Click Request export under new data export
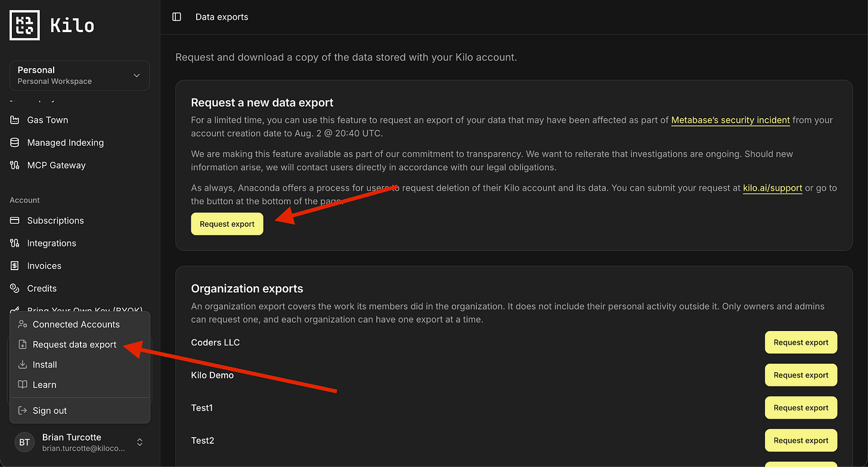 point(227,224)
